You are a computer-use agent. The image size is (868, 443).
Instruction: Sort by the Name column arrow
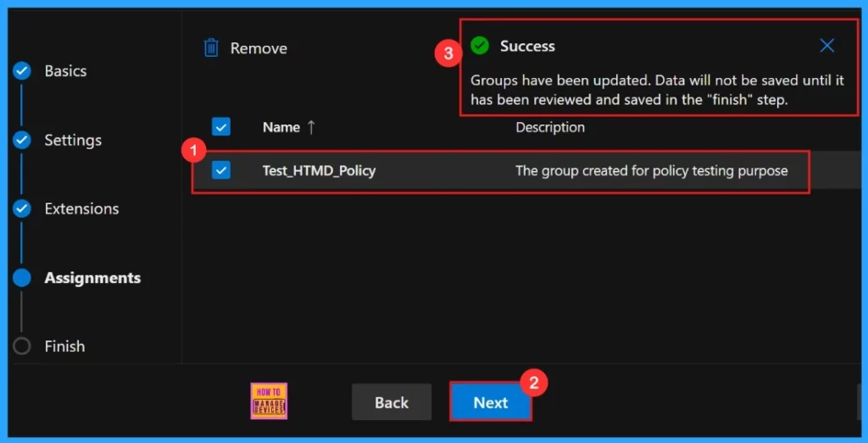[x=311, y=127]
